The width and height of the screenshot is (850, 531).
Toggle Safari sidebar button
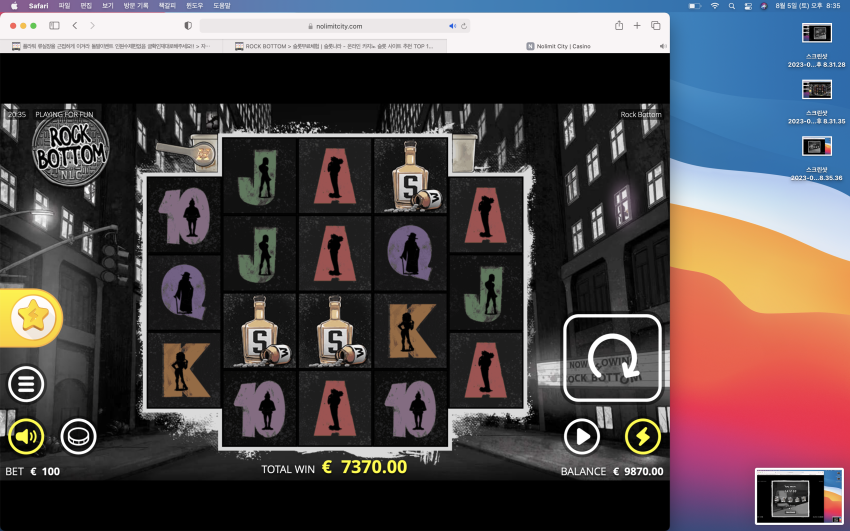54,25
